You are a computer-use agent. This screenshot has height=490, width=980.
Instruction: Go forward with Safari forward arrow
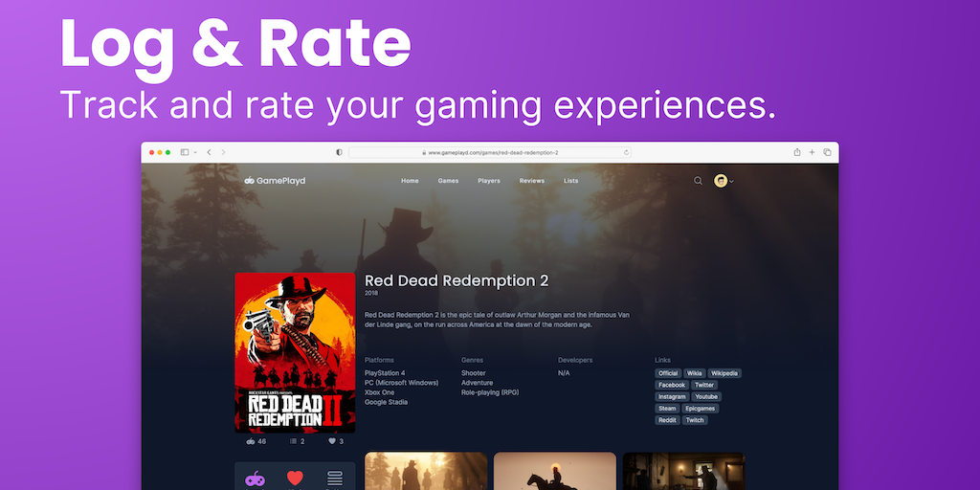coord(223,152)
